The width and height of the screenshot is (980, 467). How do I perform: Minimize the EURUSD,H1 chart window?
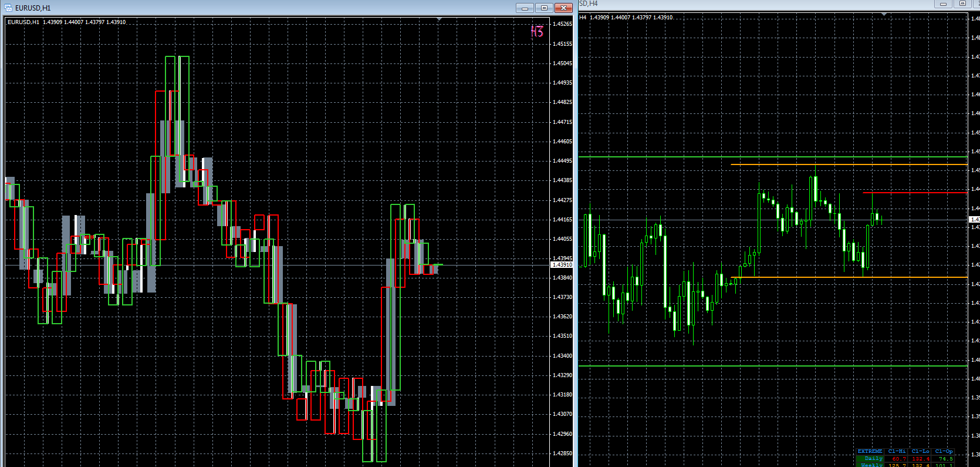pyautogui.click(x=525, y=8)
